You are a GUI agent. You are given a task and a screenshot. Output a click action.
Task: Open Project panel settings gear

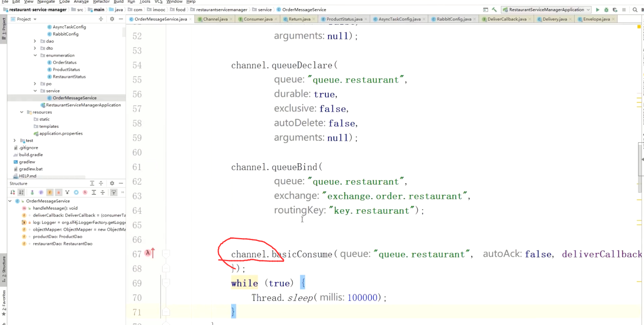click(112, 19)
